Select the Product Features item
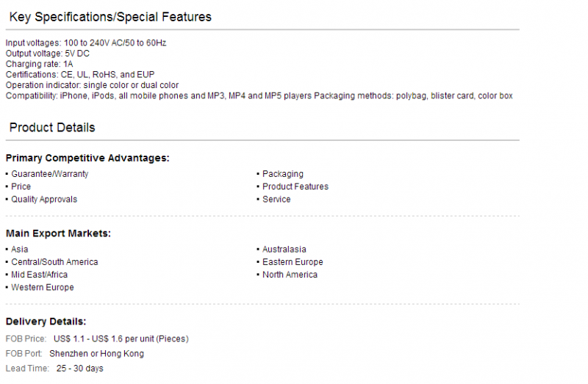 (295, 186)
